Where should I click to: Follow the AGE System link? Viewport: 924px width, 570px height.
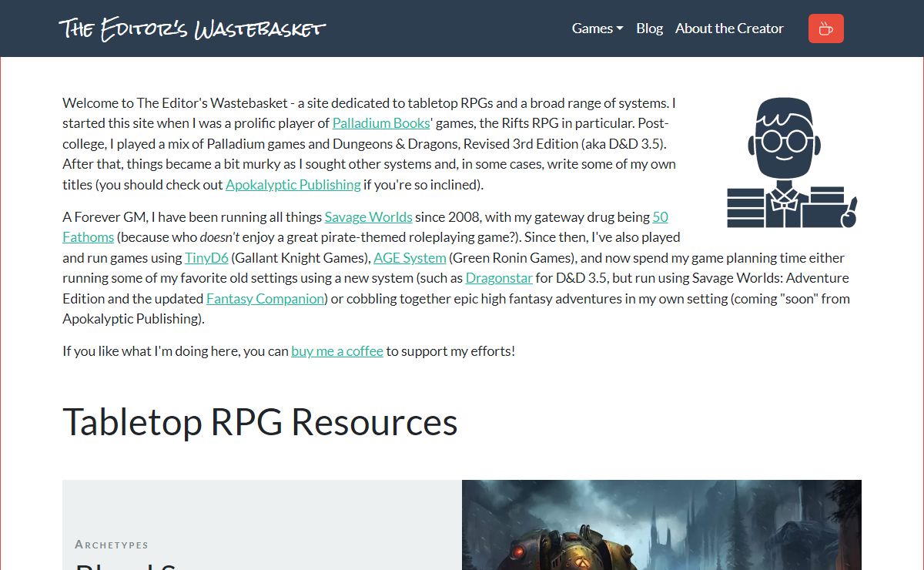410,258
